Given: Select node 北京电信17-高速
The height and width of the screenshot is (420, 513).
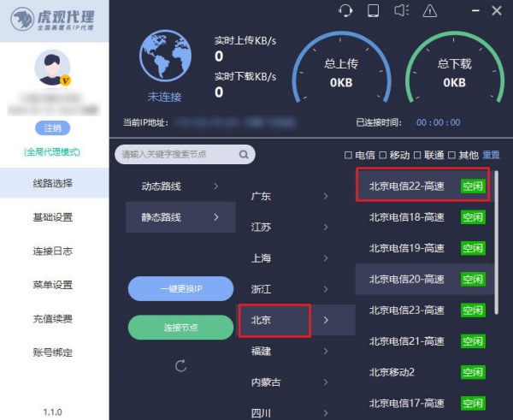Looking at the screenshot, I should 425,403.
